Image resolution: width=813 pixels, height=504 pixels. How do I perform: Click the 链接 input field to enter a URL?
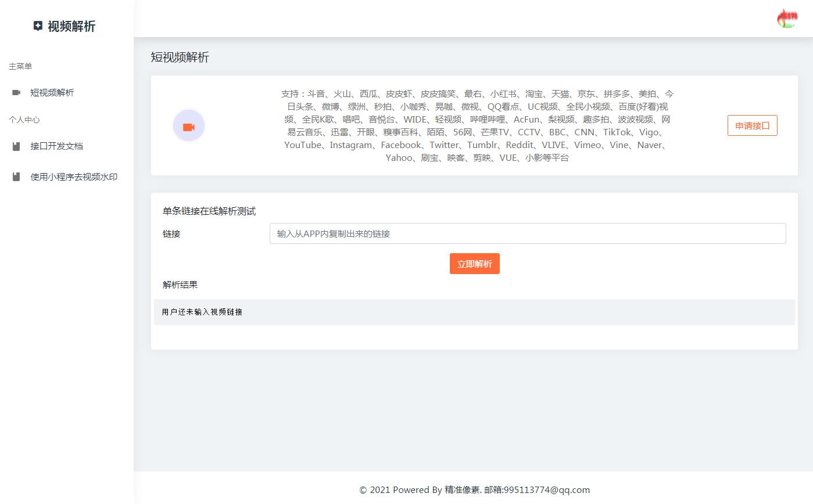tap(528, 233)
